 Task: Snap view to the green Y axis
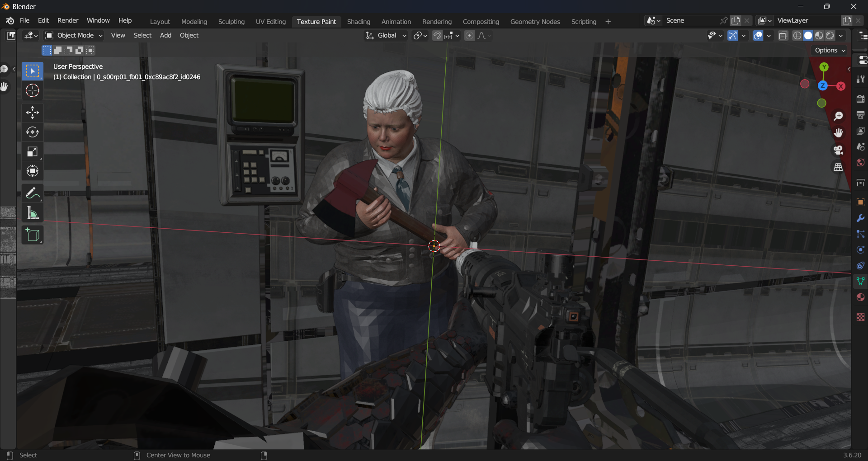824,67
